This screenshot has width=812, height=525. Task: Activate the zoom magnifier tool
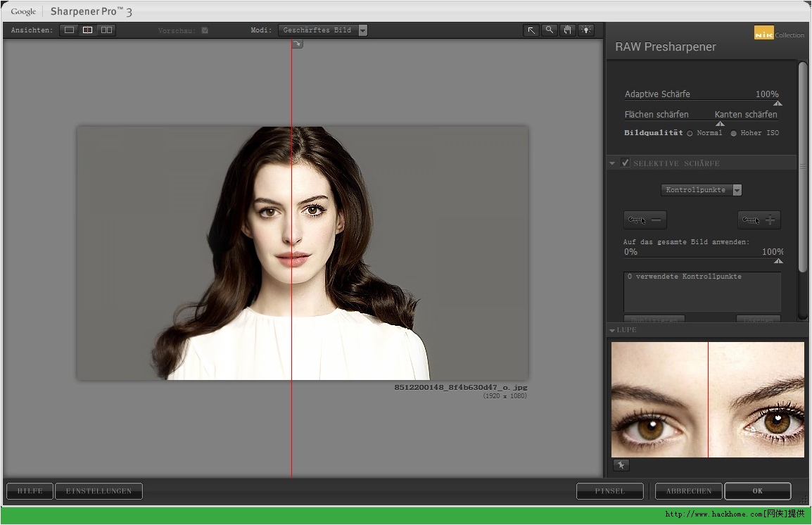coord(550,30)
